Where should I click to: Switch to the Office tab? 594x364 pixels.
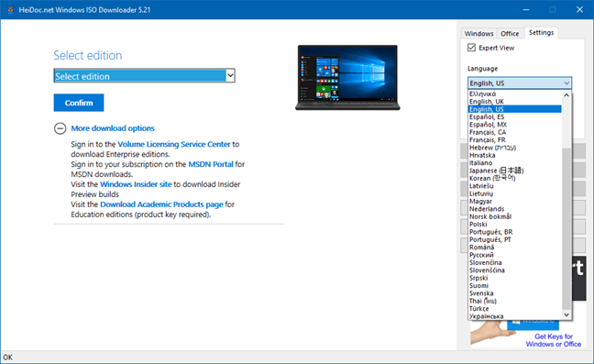point(510,34)
